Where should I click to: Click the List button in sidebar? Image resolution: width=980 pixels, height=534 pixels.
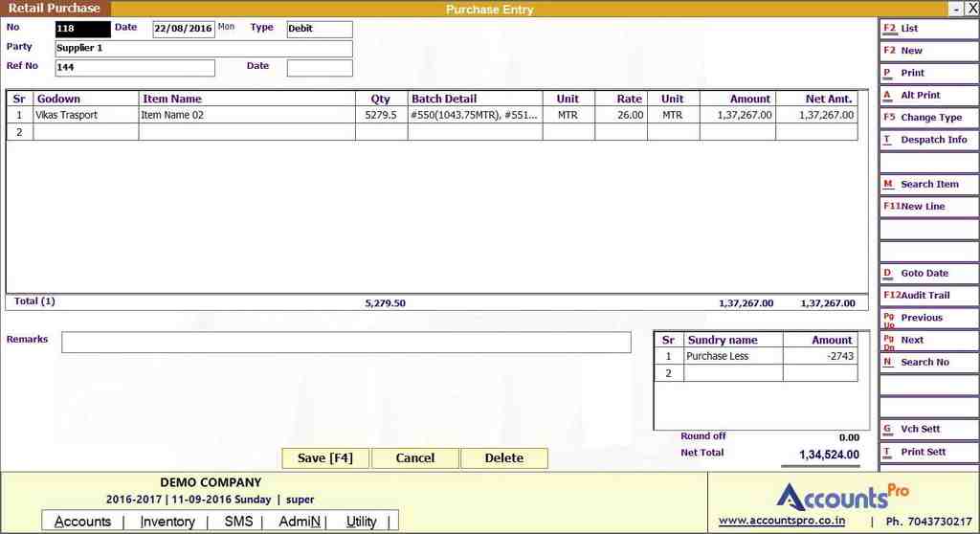[x=927, y=29]
